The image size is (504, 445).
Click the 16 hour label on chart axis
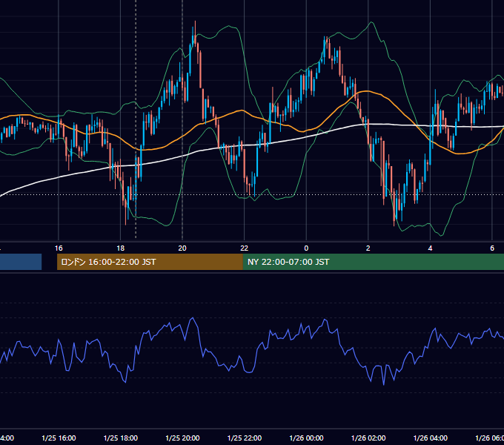tap(59, 248)
